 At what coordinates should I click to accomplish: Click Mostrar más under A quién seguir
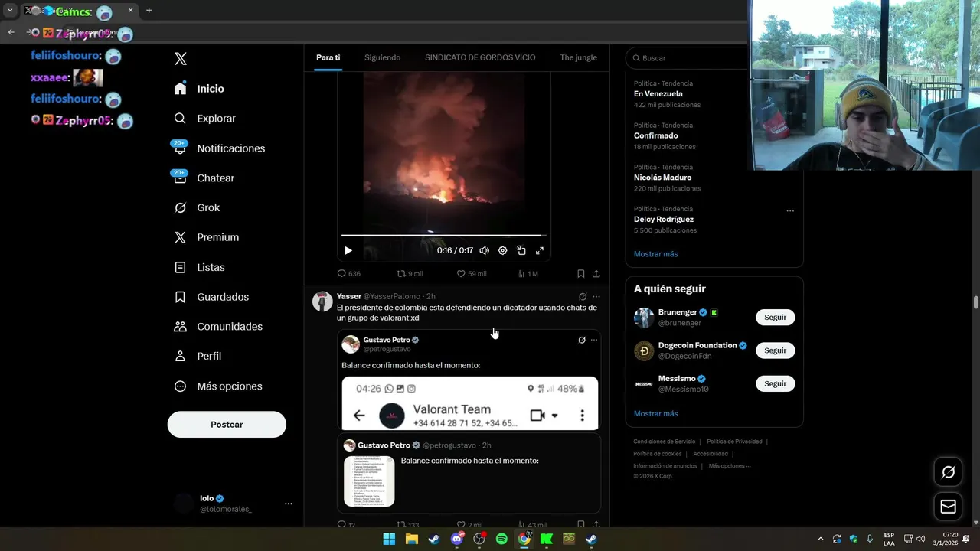655,414
